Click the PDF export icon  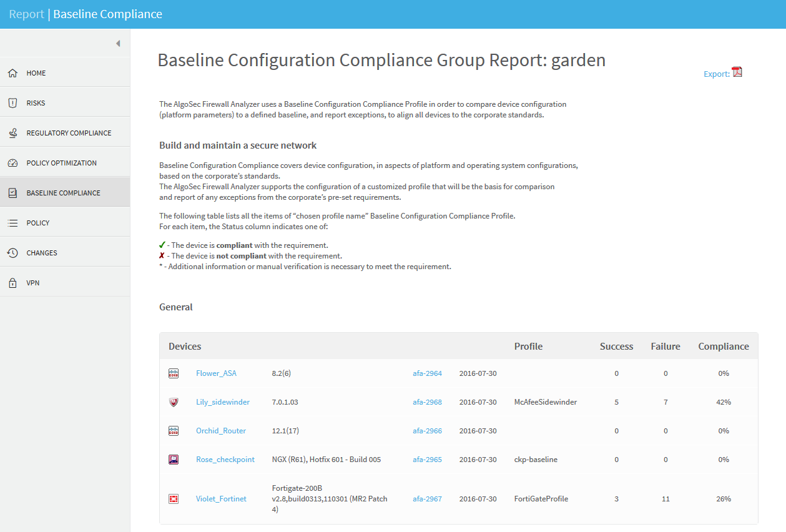click(x=737, y=72)
